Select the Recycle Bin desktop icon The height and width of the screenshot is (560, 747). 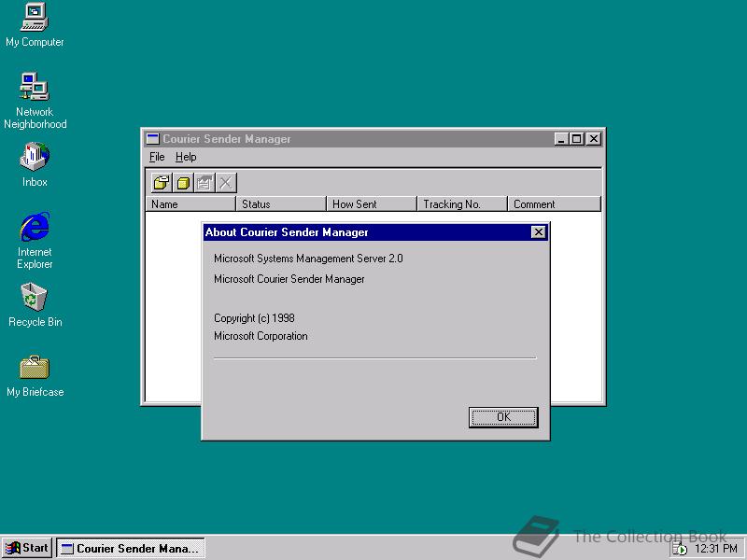(x=35, y=305)
